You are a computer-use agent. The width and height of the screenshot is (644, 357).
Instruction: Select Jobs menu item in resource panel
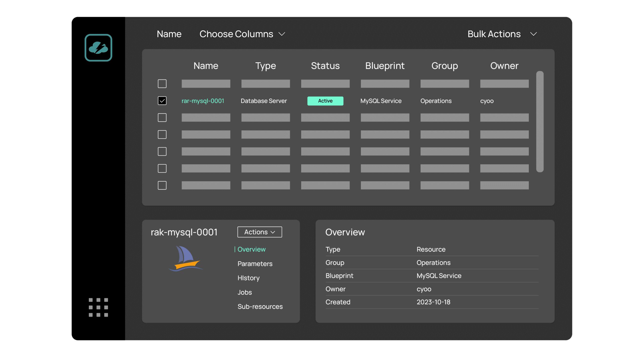click(x=244, y=292)
